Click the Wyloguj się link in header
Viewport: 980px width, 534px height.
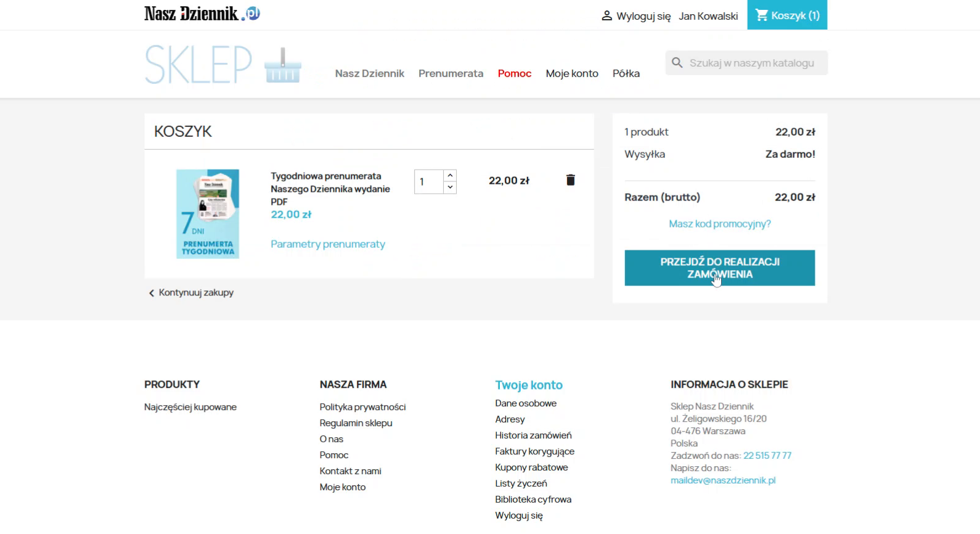(643, 16)
